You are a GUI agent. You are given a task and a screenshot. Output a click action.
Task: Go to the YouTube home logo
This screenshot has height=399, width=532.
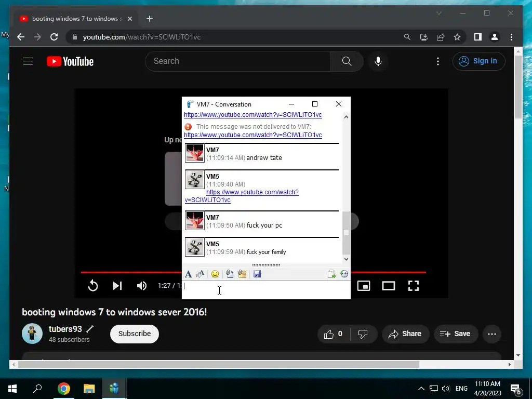pyautogui.click(x=70, y=61)
